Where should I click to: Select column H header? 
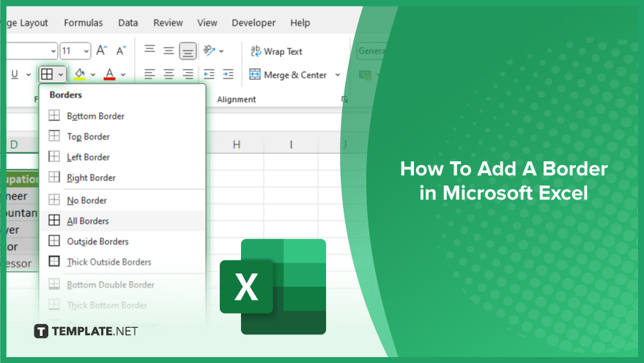pos(236,144)
